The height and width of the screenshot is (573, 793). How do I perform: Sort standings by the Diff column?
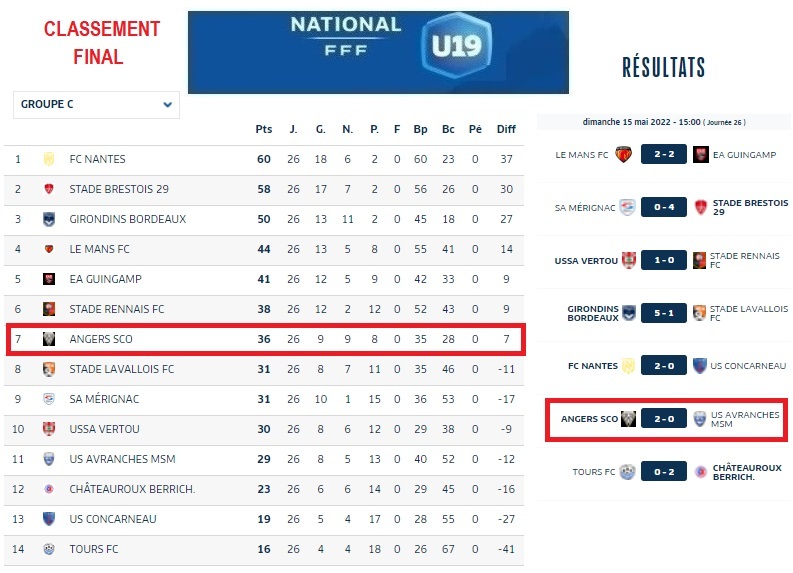tap(506, 129)
